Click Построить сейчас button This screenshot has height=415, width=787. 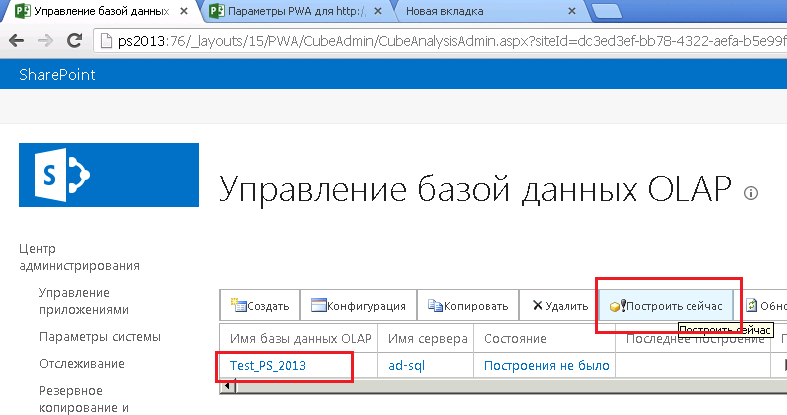(x=666, y=305)
